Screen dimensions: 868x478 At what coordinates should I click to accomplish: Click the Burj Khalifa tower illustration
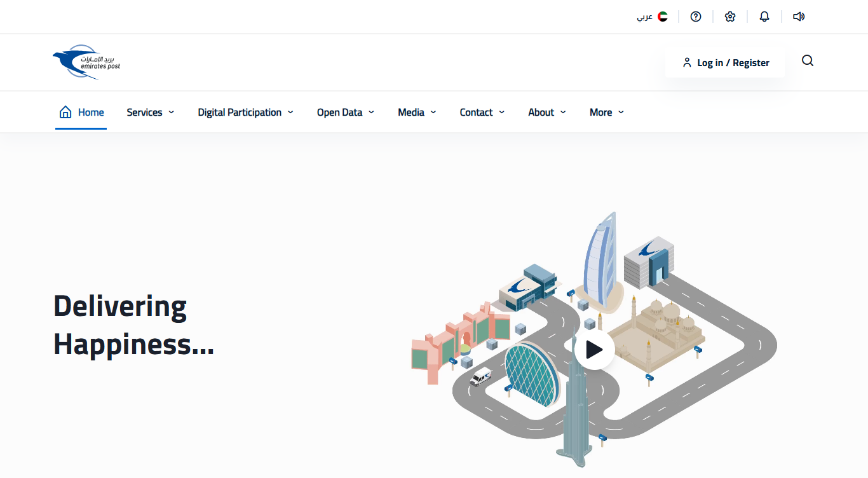(x=575, y=400)
